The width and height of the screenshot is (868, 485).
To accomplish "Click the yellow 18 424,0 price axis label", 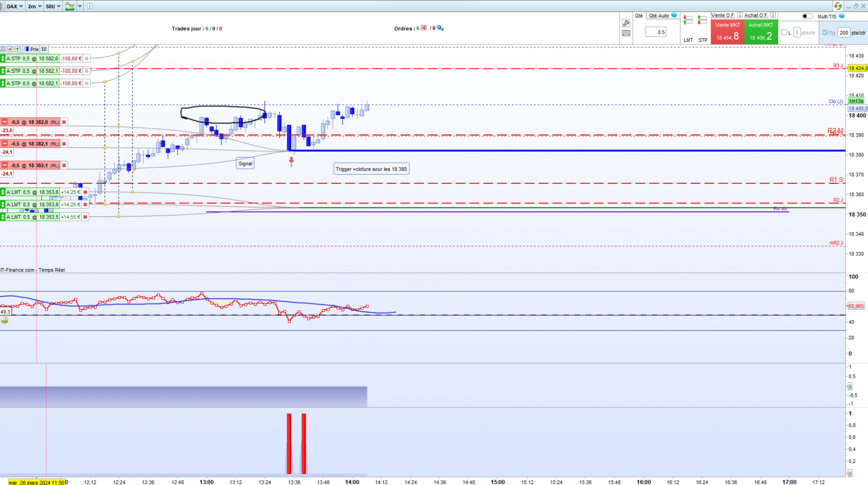I will click(858, 68).
